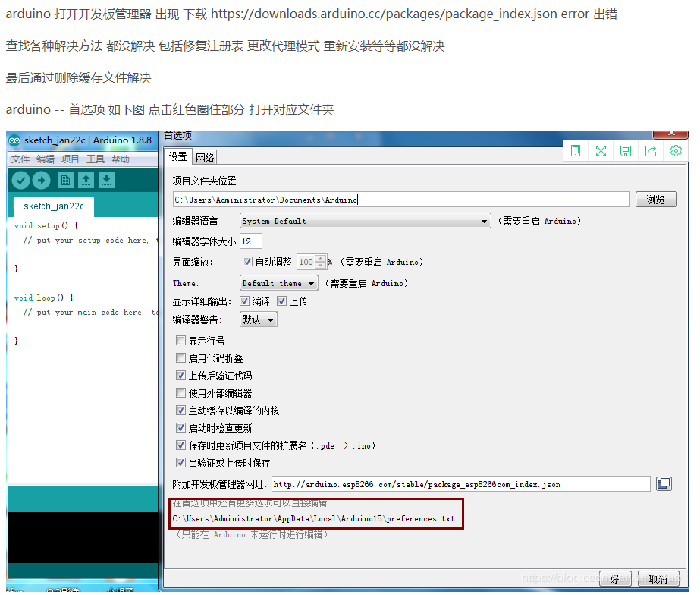The height and width of the screenshot is (595, 700).
Task: Verify the sketch with the checkmark icon
Action: (22, 180)
